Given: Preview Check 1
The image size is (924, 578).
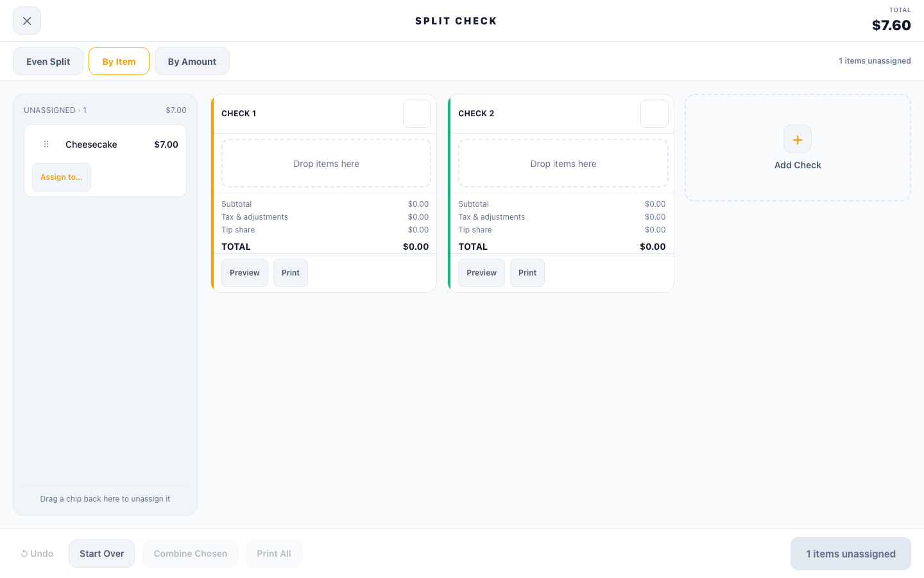Looking at the screenshot, I should click(244, 273).
